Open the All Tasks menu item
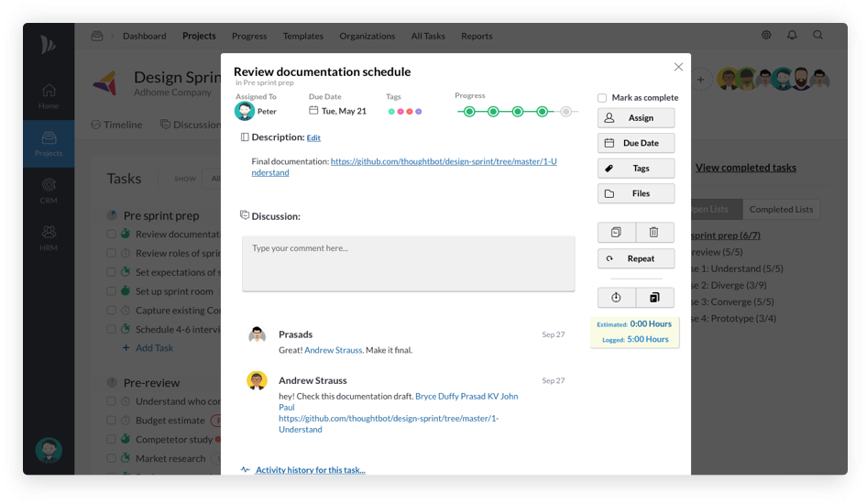This screenshot has width=867, height=504. tap(428, 36)
